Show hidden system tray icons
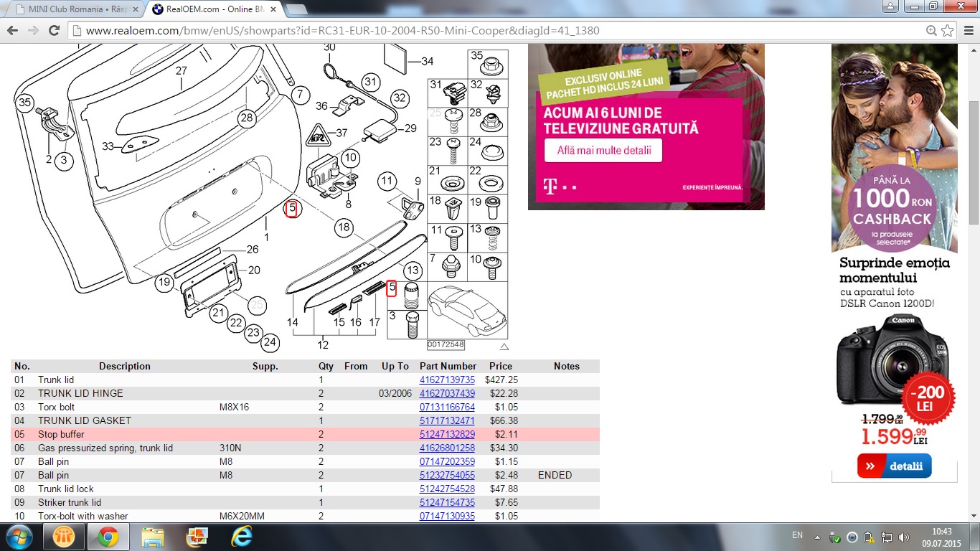 tap(816, 537)
